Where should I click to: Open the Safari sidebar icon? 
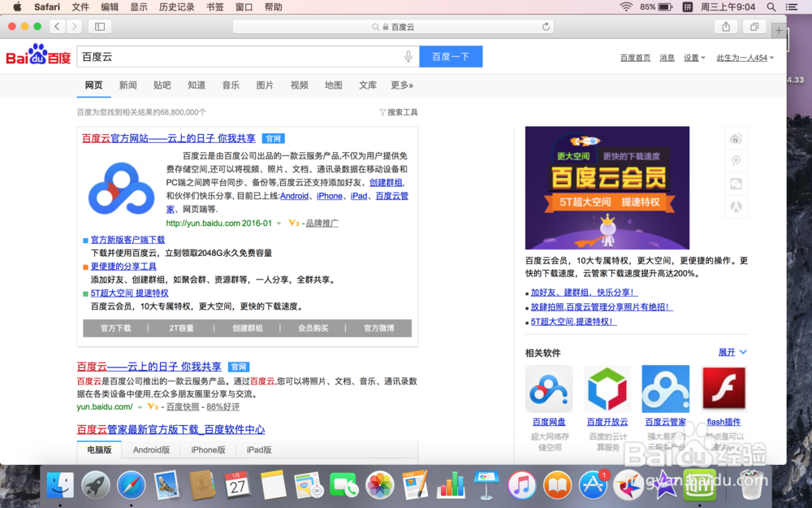(x=98, y=26)
